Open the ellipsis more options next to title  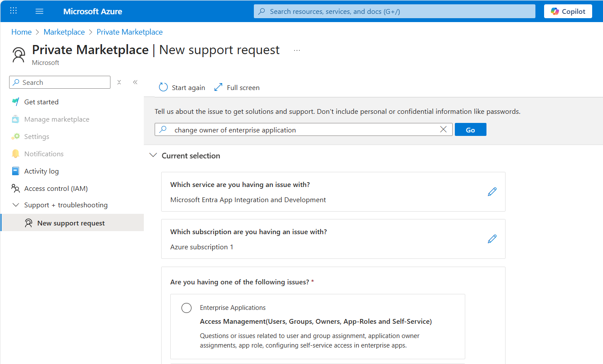tap(297, 50)
